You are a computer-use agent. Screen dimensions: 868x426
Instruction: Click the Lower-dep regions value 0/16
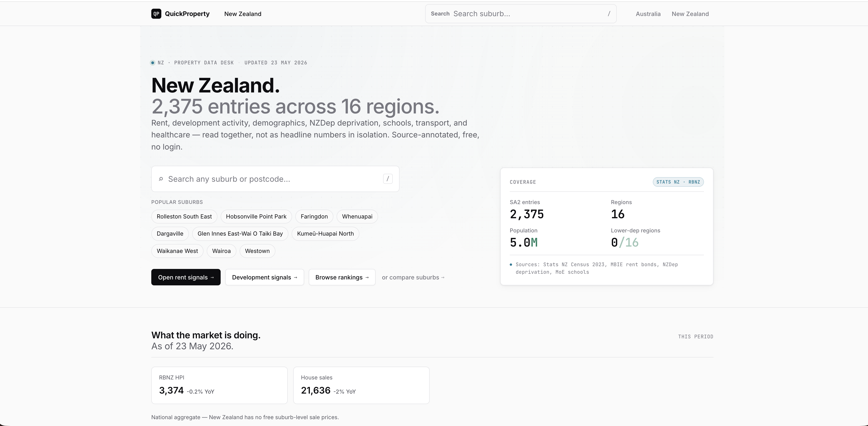(x=625, y=243)
